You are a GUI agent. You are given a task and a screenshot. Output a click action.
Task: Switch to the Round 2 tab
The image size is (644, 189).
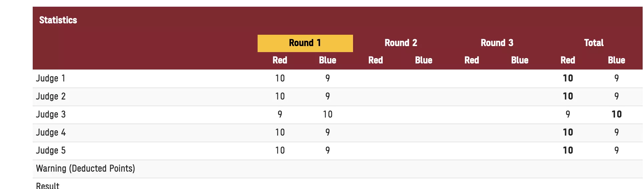pyautogui.click(x=401, y=43)
